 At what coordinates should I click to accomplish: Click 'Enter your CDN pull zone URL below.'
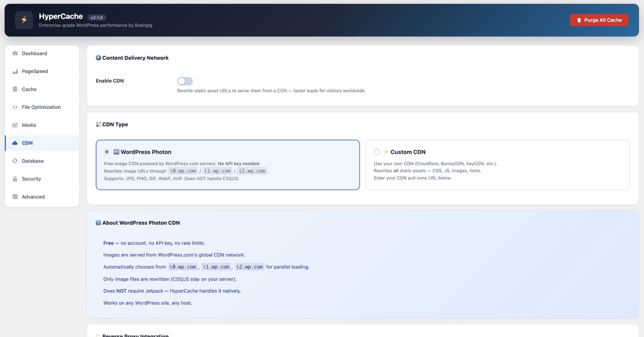(x=413, y=178)
